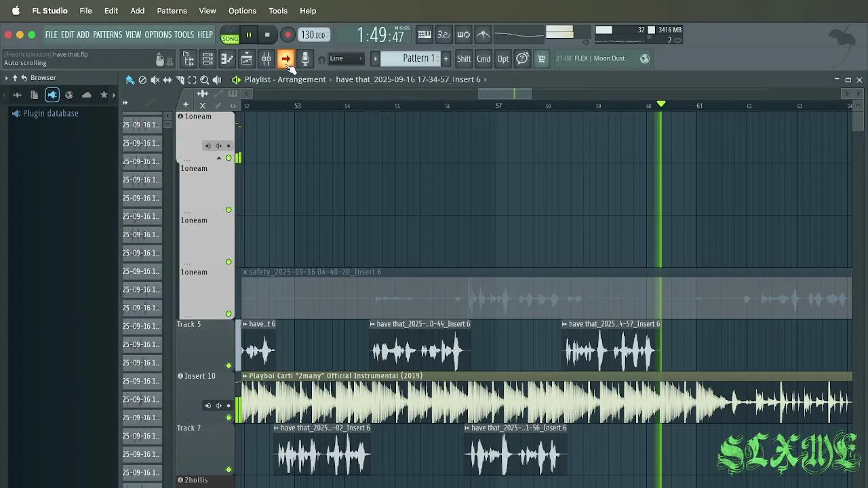This screenshot has width=868, height=488.
Task: Select the playlist playback speaker tool
Action: (x=217, y=79)
